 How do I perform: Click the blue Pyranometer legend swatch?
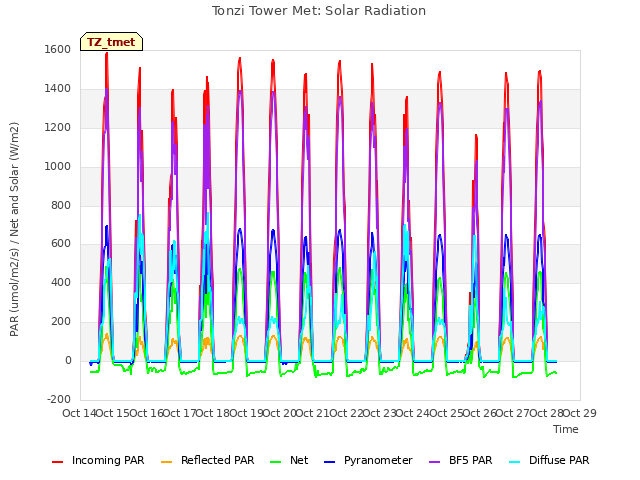329,462
